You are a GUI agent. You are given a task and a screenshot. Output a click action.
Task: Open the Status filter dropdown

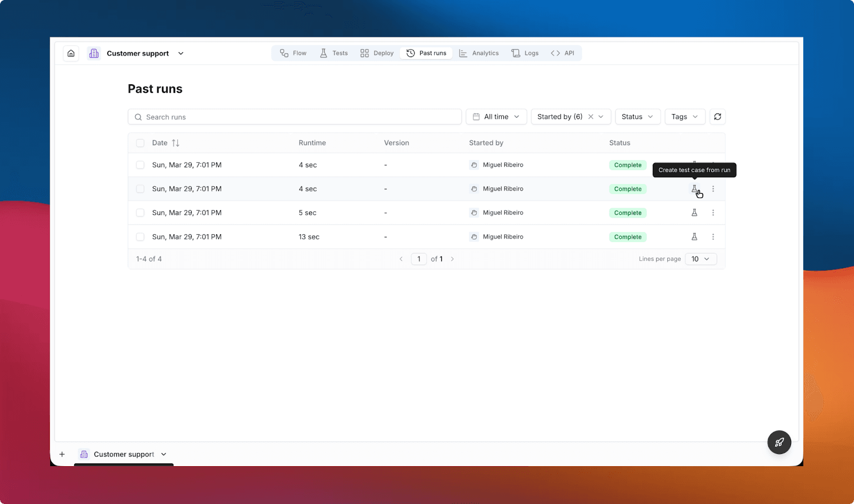638,117
